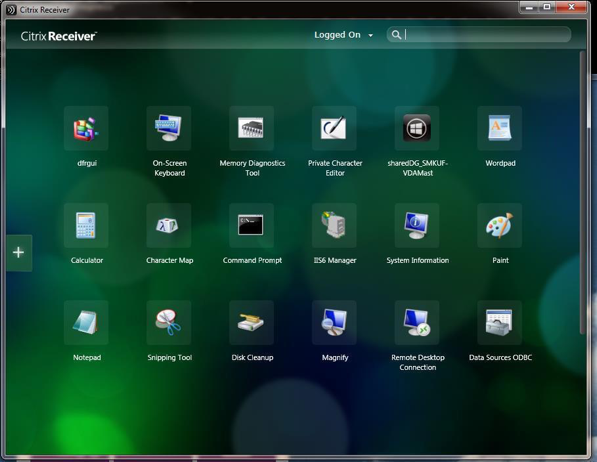The height and width of the screenshot is (462, 597).
Task: Click the vertical scrollbar on the right
Action: tap(582, 193)
